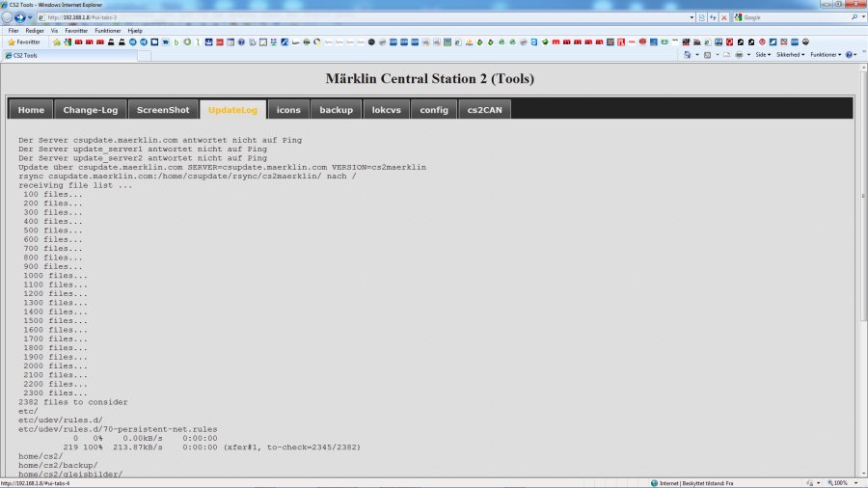This screenshot has height=488, width=868.
Task: Toggle the Compatibility View icon
Action: pos(702,17)
